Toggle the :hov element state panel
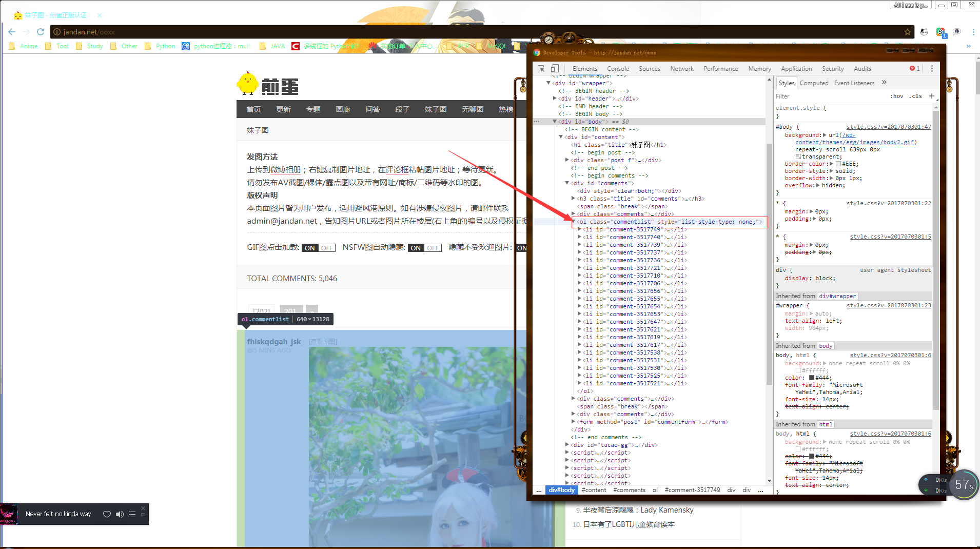 (897, 96)
